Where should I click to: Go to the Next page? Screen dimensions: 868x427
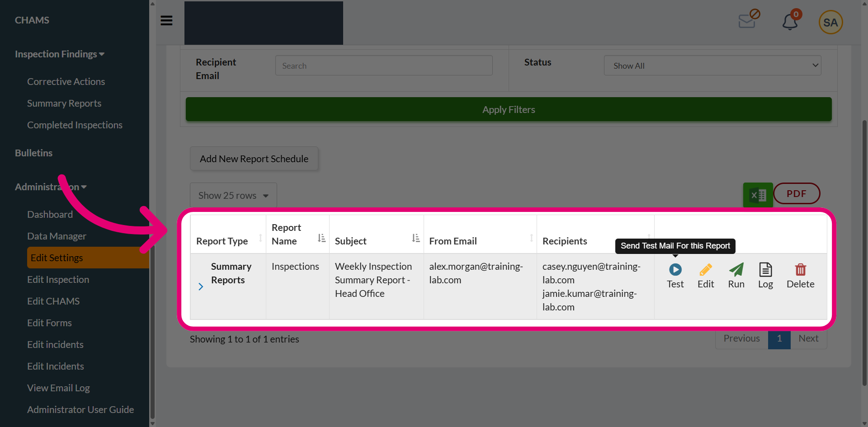click(808, 338)
